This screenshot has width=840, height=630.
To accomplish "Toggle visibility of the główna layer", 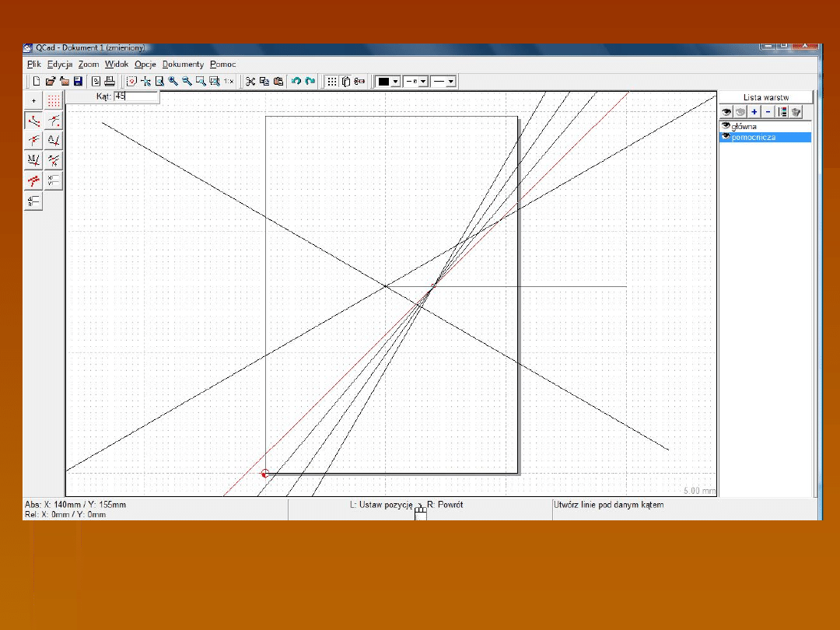I will 726,126.
